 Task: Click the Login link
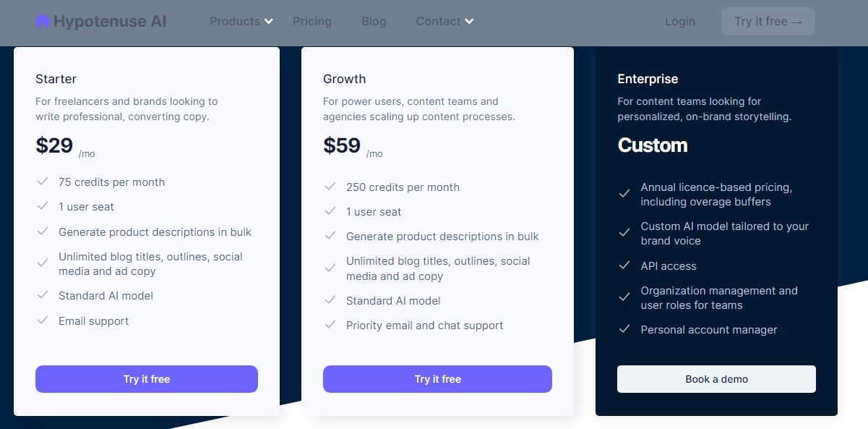680,22
